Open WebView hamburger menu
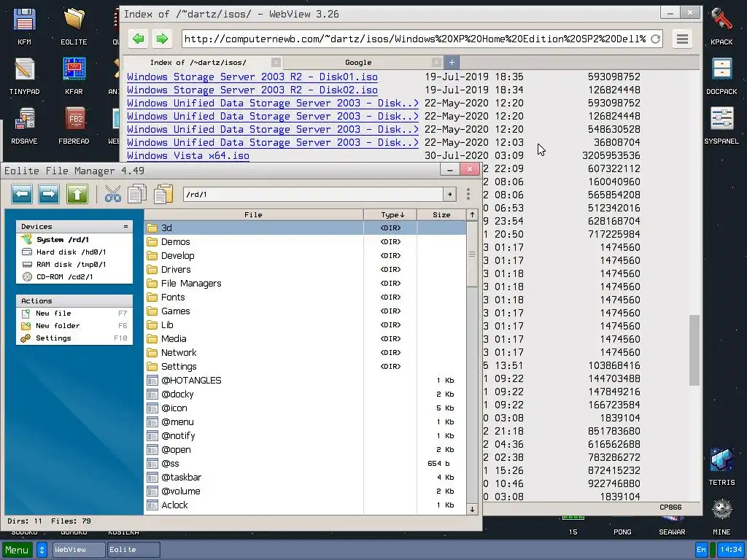Viewport: 747px width, 560px height. 682,39
